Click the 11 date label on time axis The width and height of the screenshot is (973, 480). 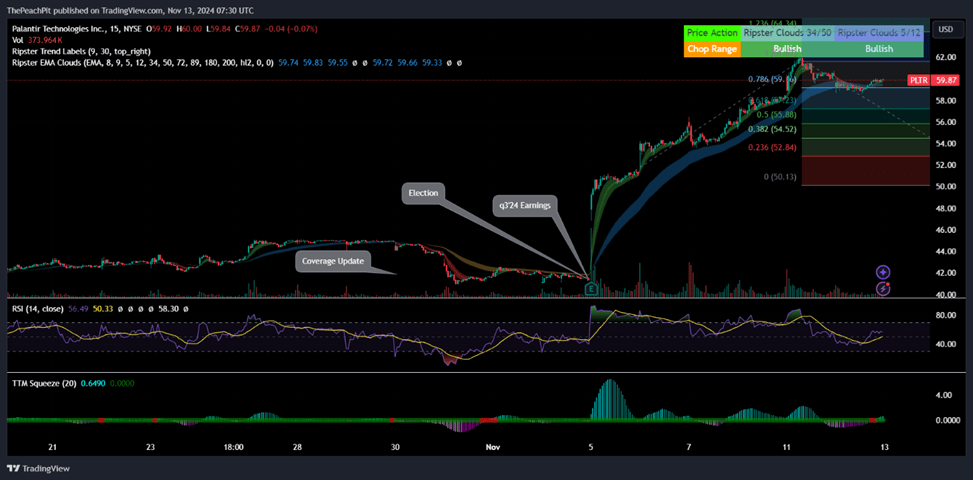[787, 447]
